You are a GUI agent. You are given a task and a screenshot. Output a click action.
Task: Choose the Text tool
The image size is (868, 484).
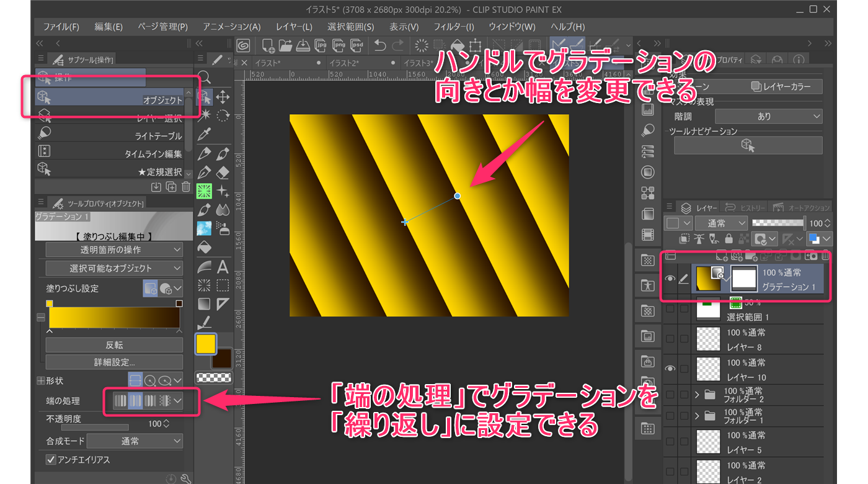point(223,267)
